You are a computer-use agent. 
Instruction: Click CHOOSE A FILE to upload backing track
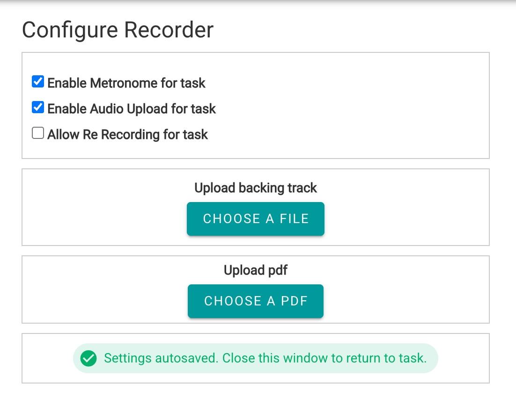point(255,218)
